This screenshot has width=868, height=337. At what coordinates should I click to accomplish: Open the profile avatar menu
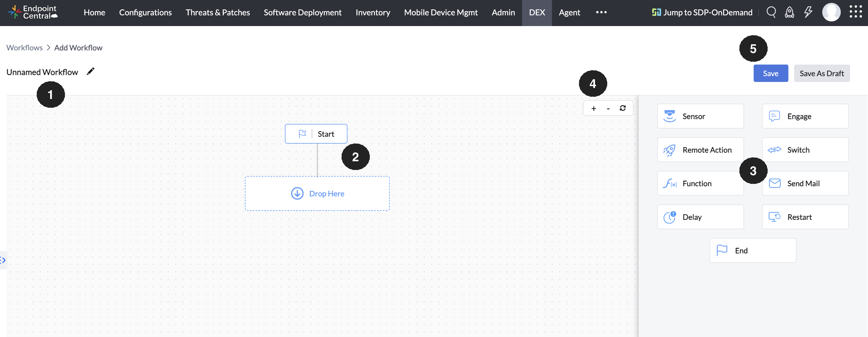click(x=831, y=12)
